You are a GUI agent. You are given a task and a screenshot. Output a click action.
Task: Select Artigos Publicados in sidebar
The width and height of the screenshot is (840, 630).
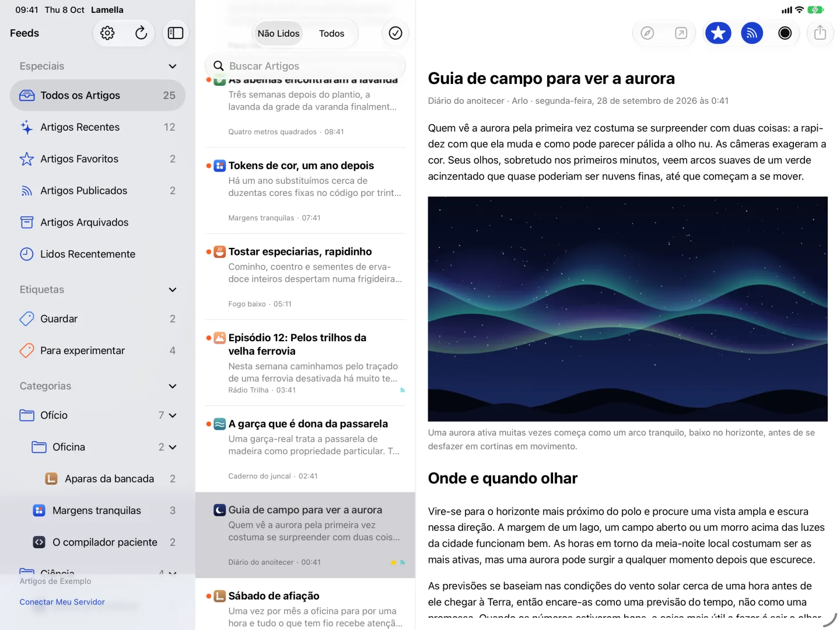click(97, 191)
